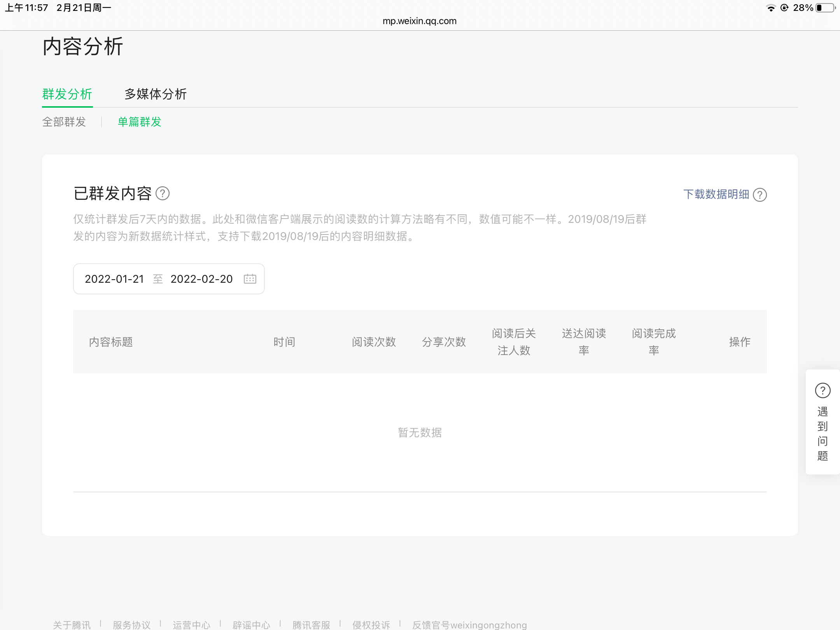Tap the Wi-Fi icon in status bar

pos(770,8)
